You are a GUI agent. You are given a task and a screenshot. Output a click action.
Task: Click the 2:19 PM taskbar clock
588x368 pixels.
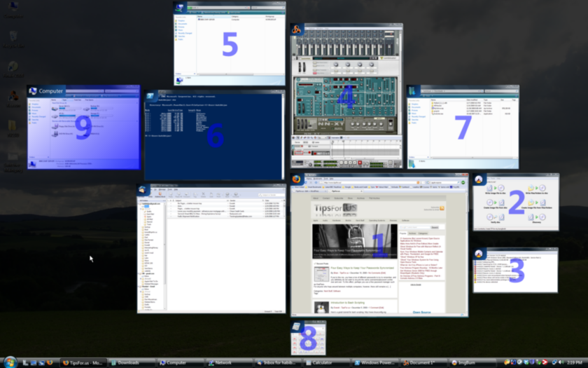572,362
